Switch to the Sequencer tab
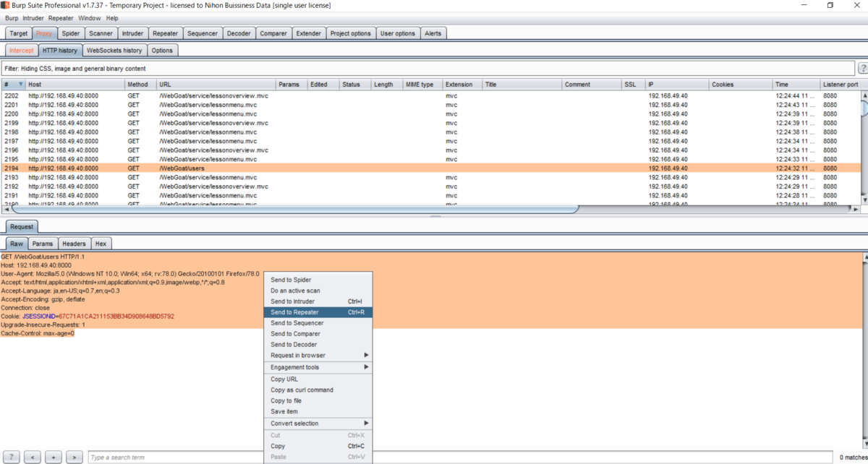 pos(203,33)
